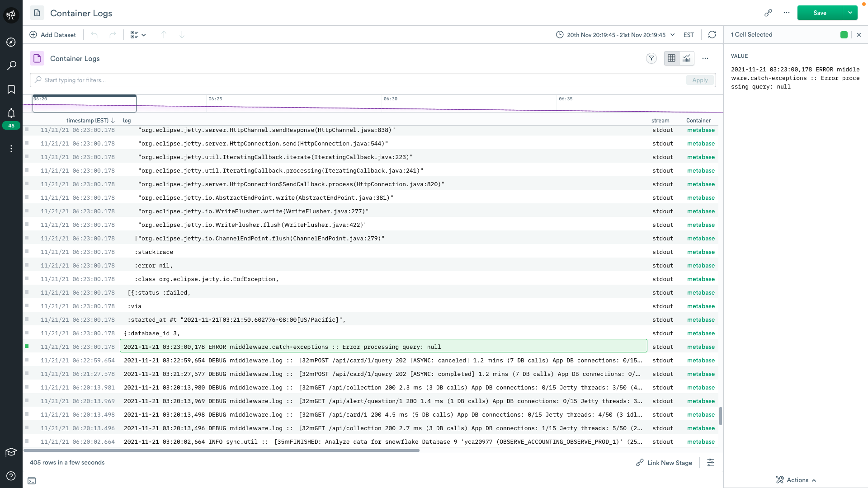Click Link New Stage
The image size is (868, 488).
pyautogui.click(x=664, y=463)
